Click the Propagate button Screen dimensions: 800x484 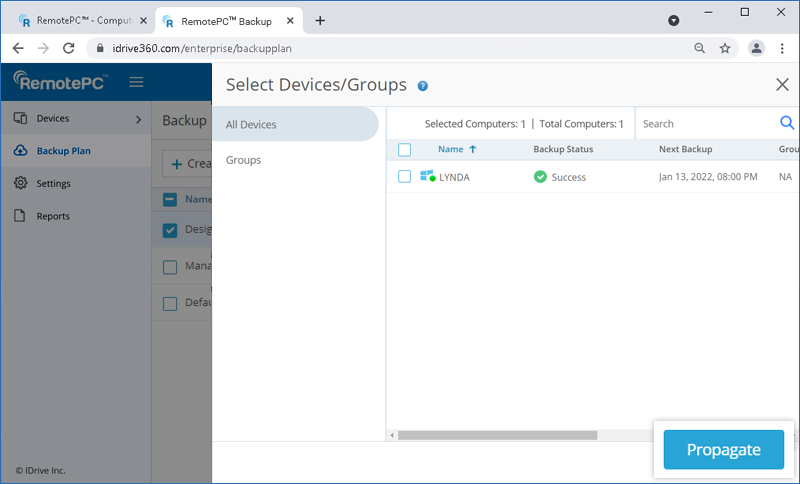723,450
